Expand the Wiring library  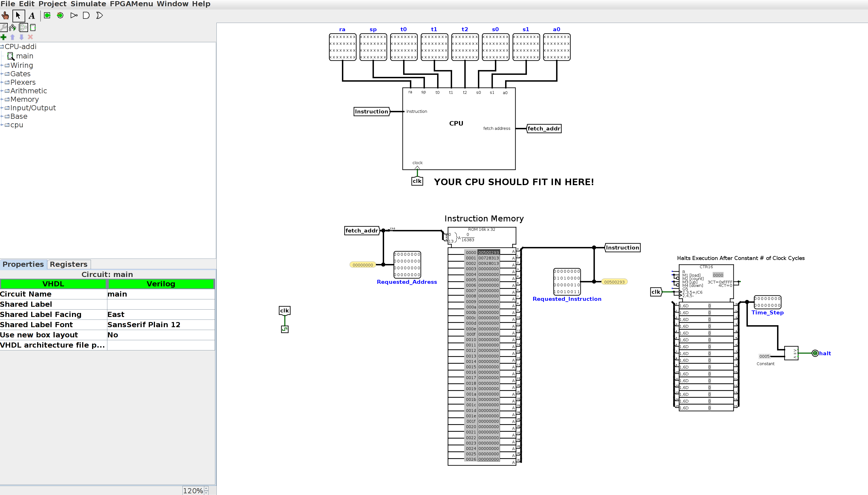click(x=2, y=65)
